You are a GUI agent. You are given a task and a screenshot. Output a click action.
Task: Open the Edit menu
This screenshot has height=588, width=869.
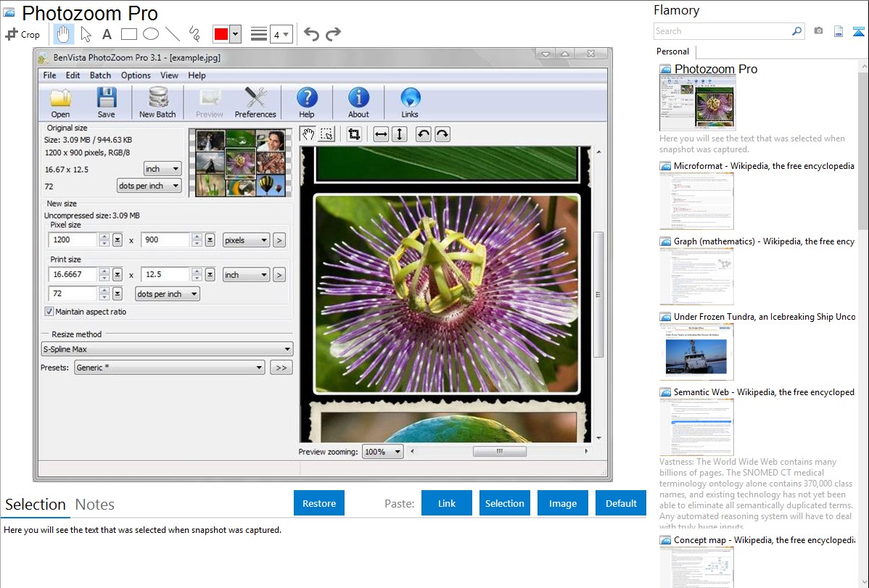(x=73, y=75)
